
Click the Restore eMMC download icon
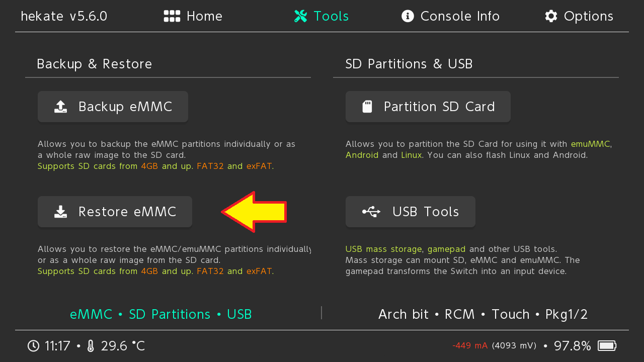click(x=61, y=212)
